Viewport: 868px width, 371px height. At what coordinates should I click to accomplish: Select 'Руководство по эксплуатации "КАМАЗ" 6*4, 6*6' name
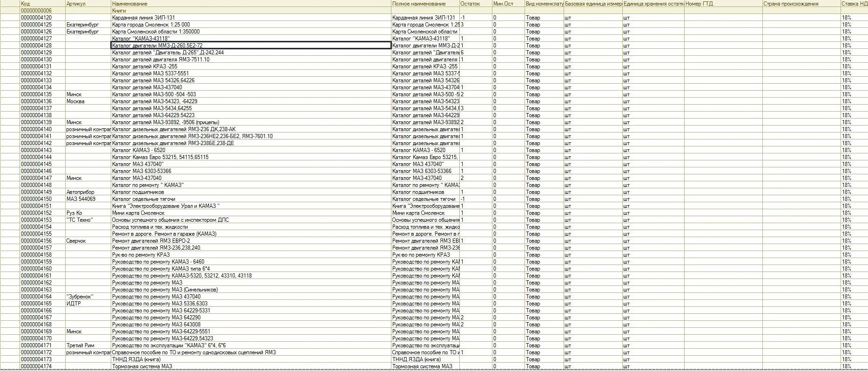(251, 345)
